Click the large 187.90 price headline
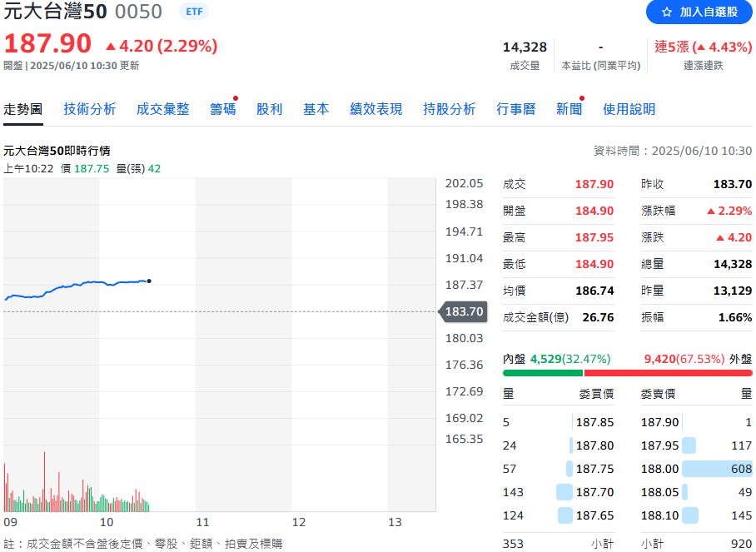The width and height of the screenshot is (756, 552). pos(47,43)
